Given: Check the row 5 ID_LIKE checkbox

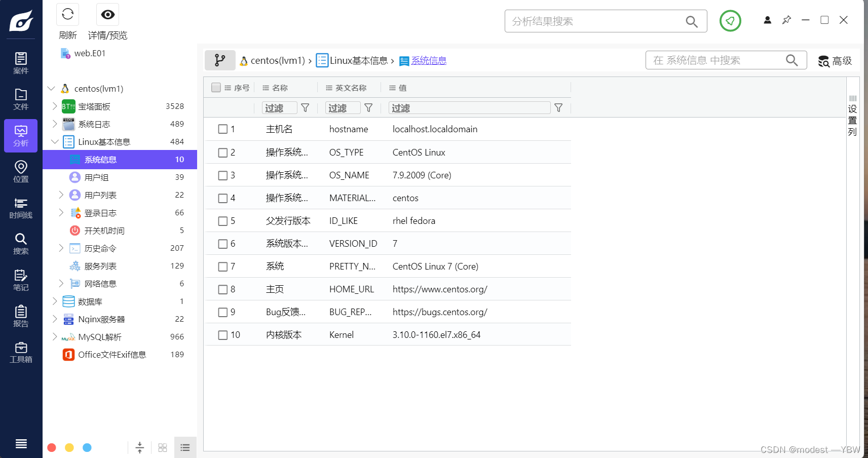Looking at the screenshot, I should (223, 221).
